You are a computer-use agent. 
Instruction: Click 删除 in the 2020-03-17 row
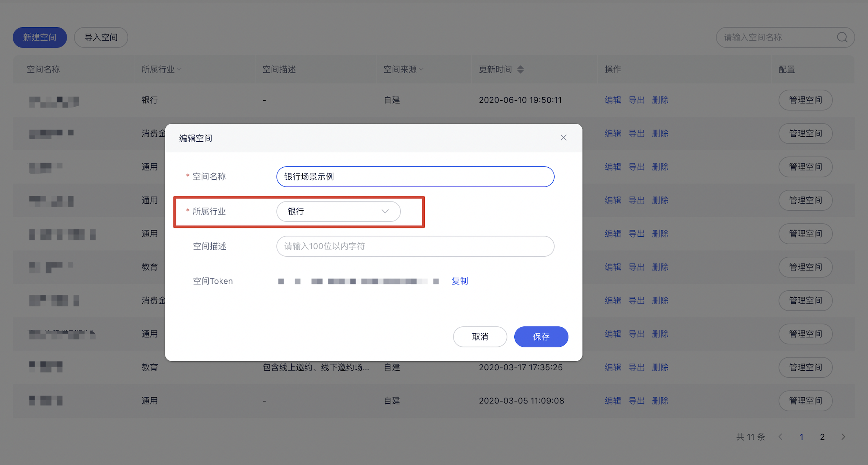[x=660, y=367]
